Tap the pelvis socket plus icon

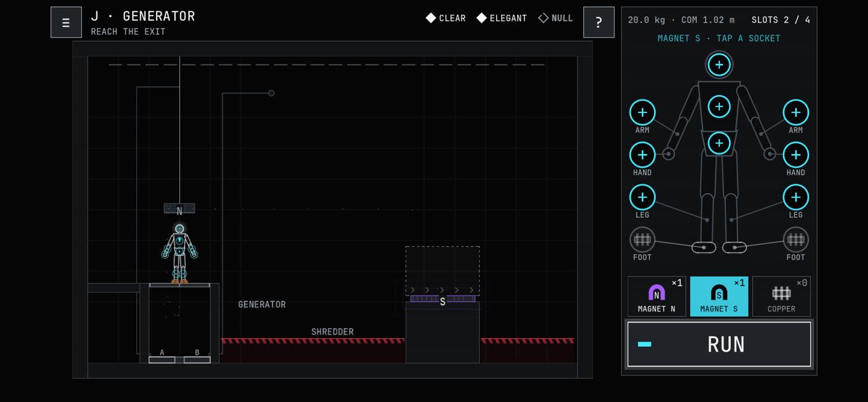coord(719,143)
